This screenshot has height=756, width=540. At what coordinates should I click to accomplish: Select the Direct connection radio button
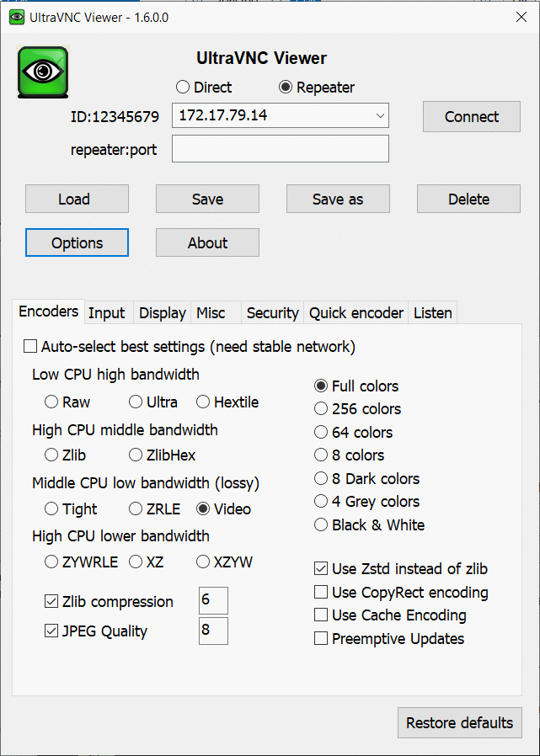tap(183, 88)
